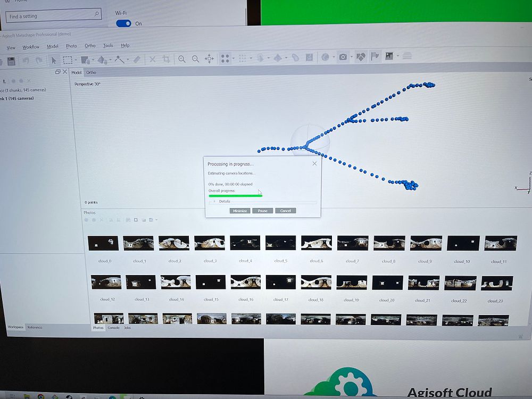
Task: Open the Tools menu
Action: coord(108,45)
